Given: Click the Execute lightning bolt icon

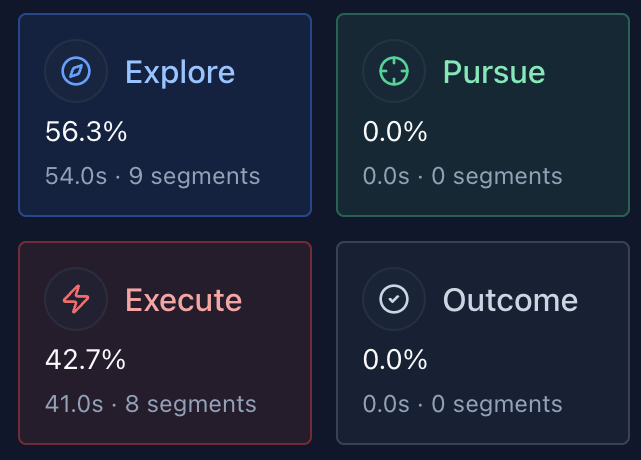Looking at the screenshot, I should tap(76, 299).
